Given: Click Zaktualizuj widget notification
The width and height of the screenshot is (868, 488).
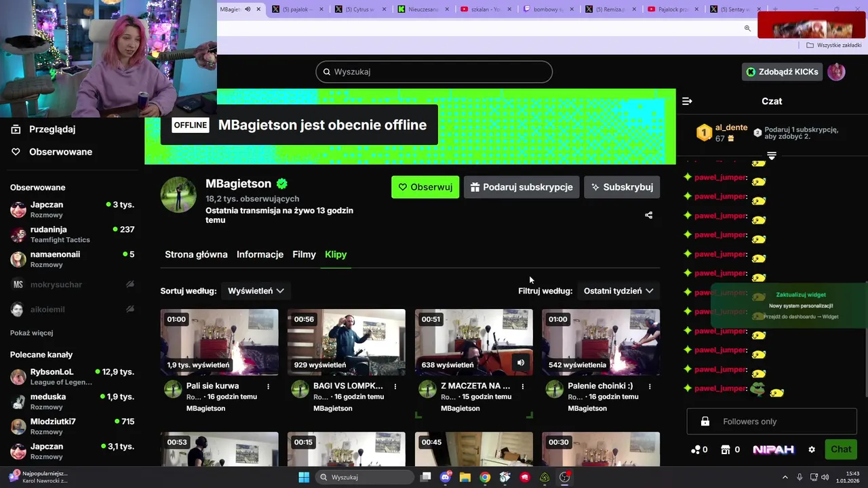Looking at the screenshot, I should [801, 295].
